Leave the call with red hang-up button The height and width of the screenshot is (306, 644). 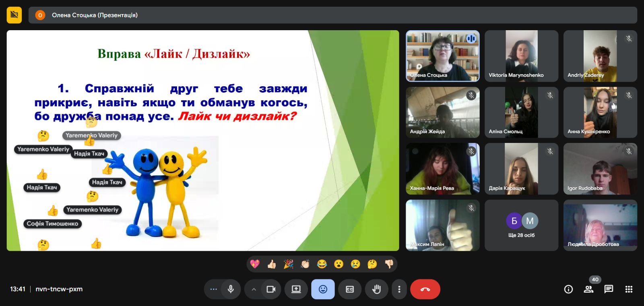425,289
